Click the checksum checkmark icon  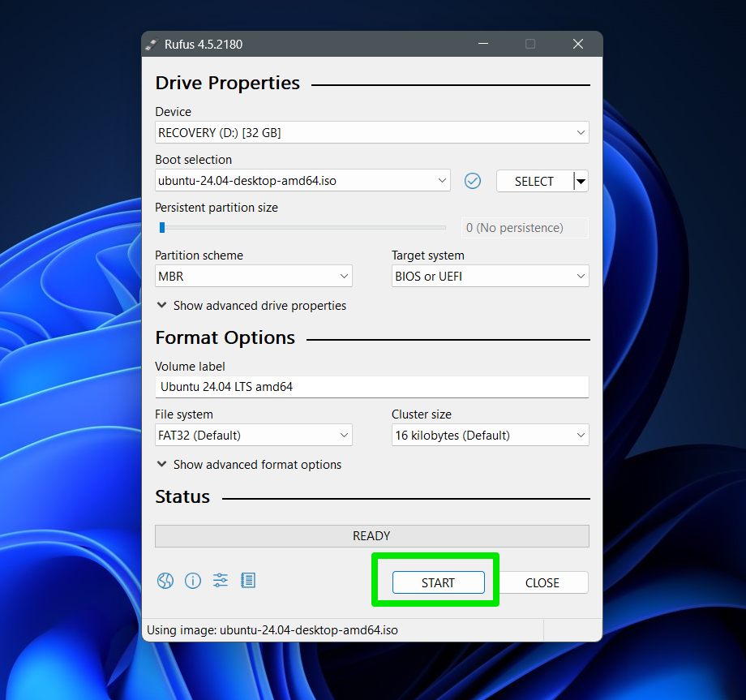[x=473, y=181]
